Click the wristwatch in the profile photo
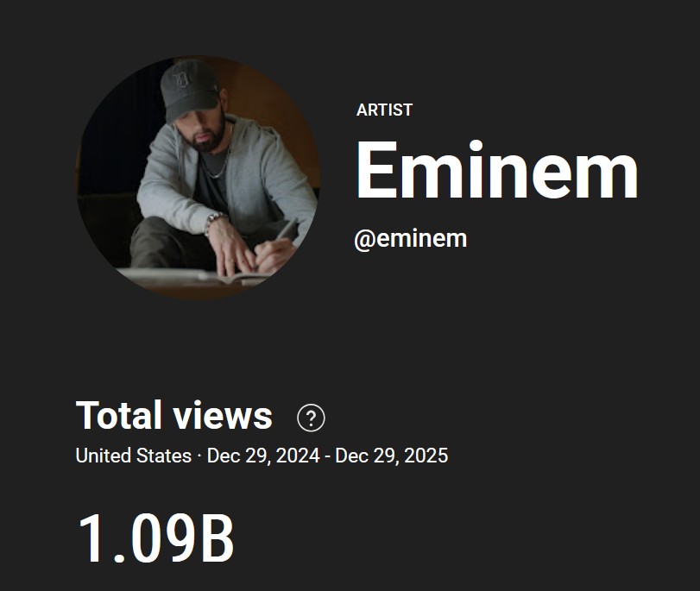Viewport: 700px width, 591px height. coord(215,221)
